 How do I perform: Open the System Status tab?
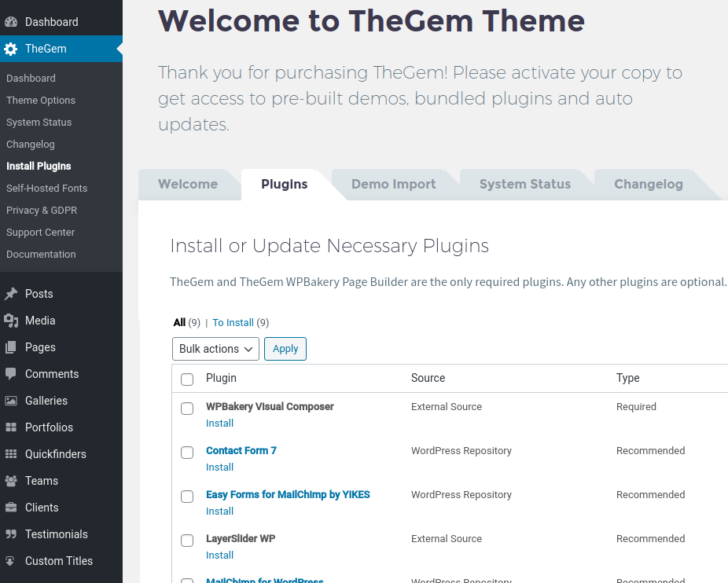point(524,185)
